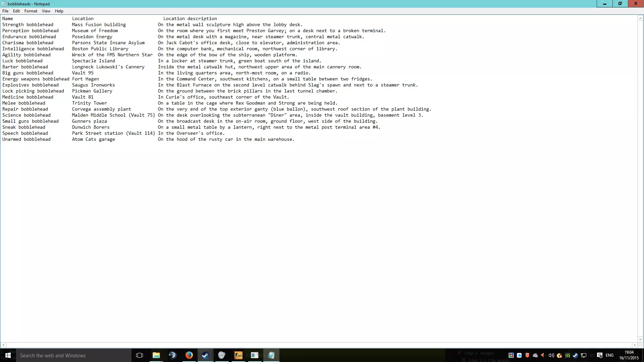Click 'Boston Public Library' text
Viewport: 644px width, 362px height.
point(100,49)
